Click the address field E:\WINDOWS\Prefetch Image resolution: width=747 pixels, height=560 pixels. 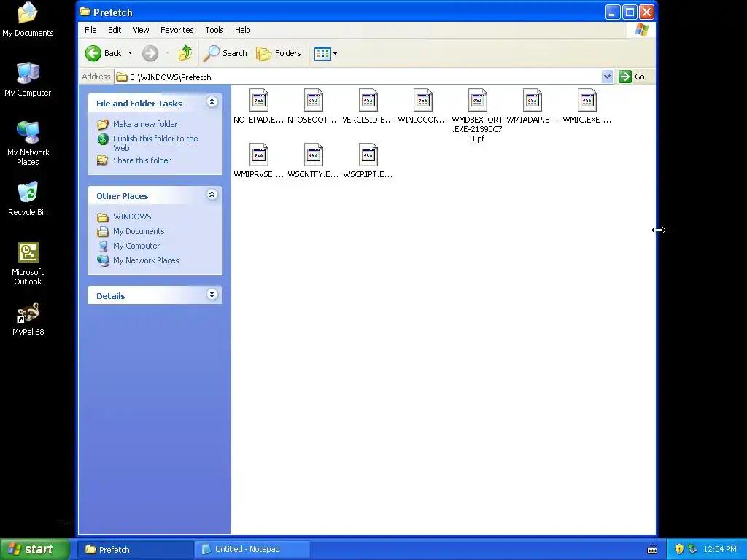point(357,77)
